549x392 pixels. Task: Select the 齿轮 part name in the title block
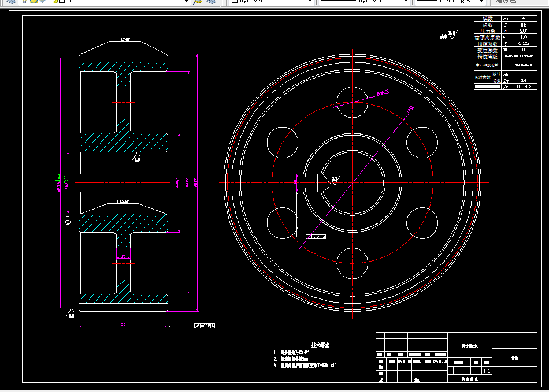[514, 358]
